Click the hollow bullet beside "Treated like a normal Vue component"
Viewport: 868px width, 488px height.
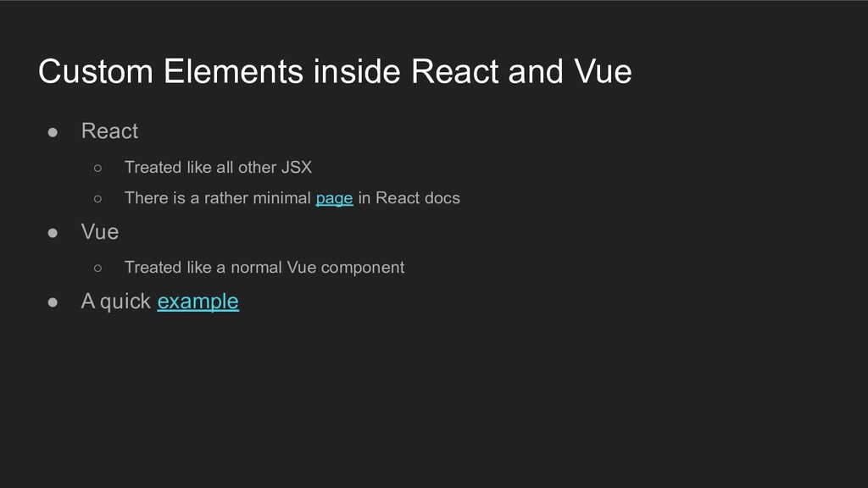tap(98, 269)
